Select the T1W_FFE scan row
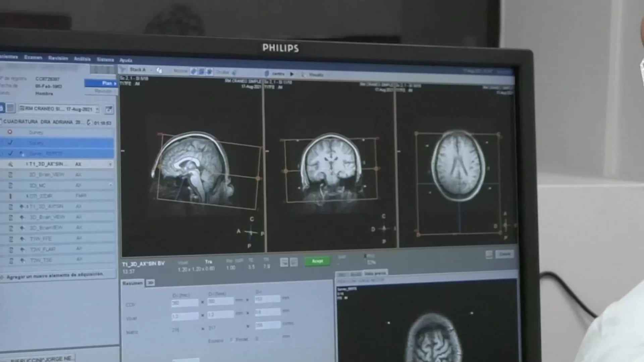 57,239
